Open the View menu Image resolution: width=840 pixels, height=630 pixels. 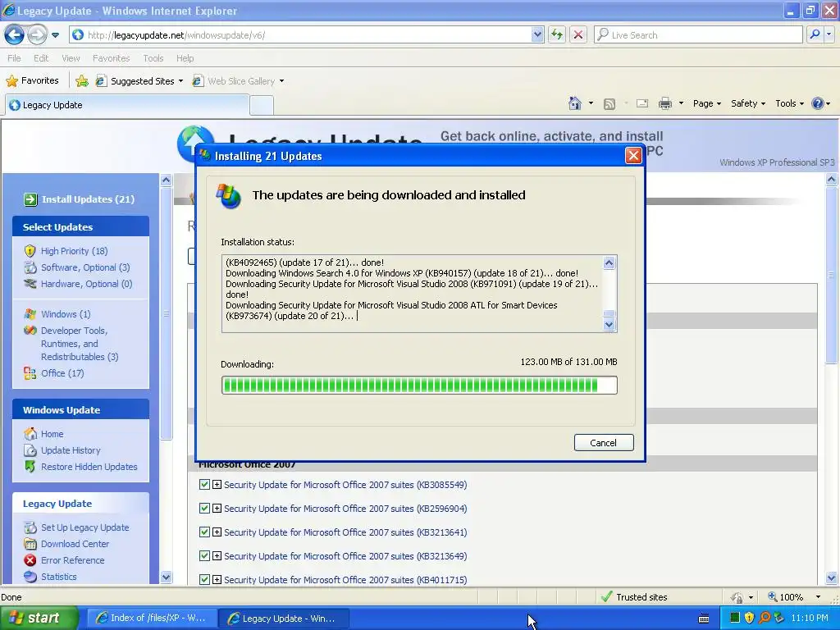coord(71,58)
